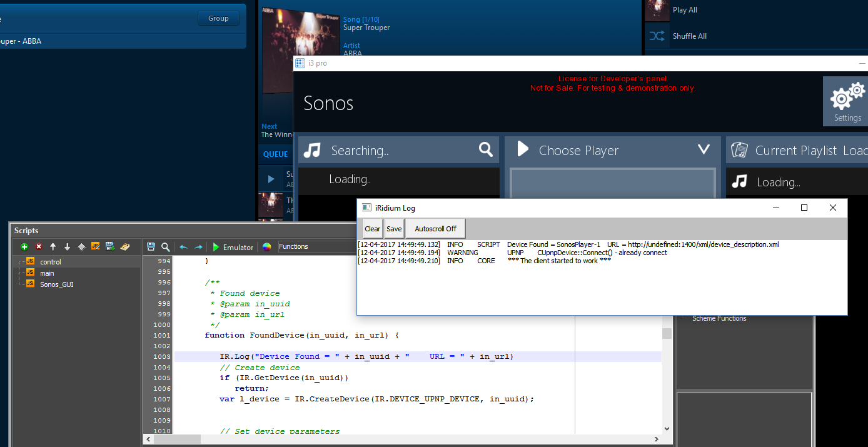Viewport: 868px width, 447px height.
Task: Click the play triangle icon beside Choose Player
Action: [x=523, y=149]
